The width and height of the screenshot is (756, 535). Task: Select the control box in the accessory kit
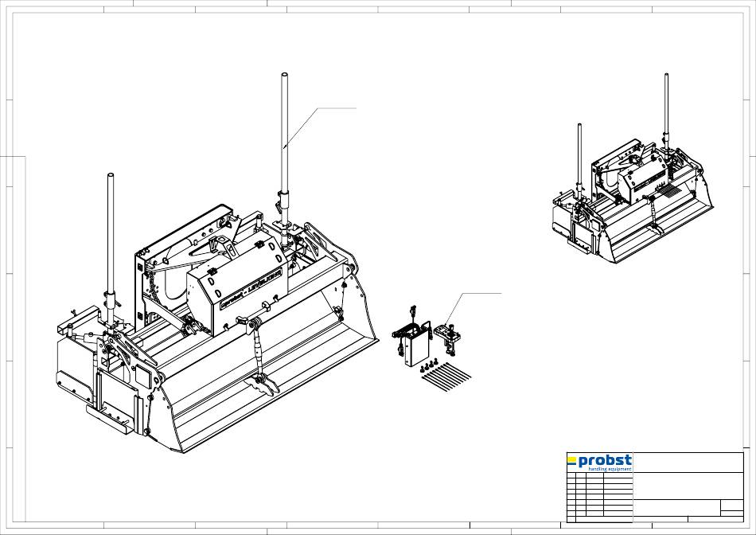(x=415, y=346)
